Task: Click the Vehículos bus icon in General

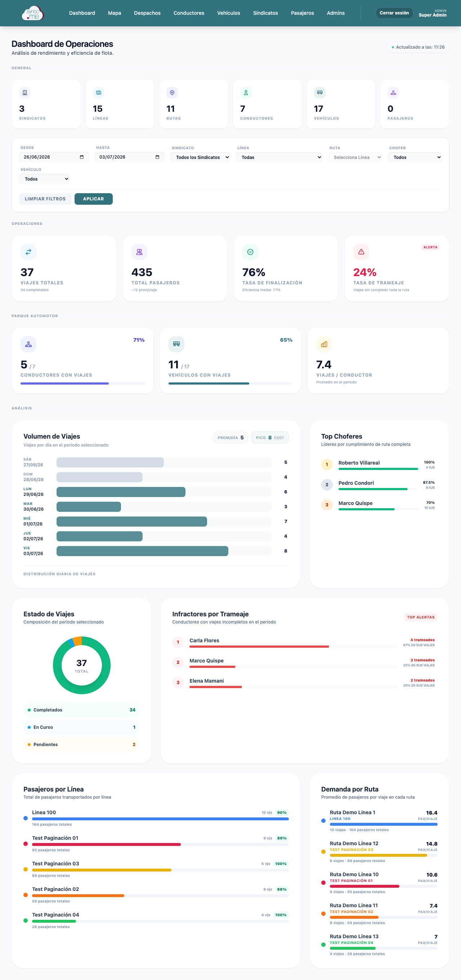Action: point(319,92)
